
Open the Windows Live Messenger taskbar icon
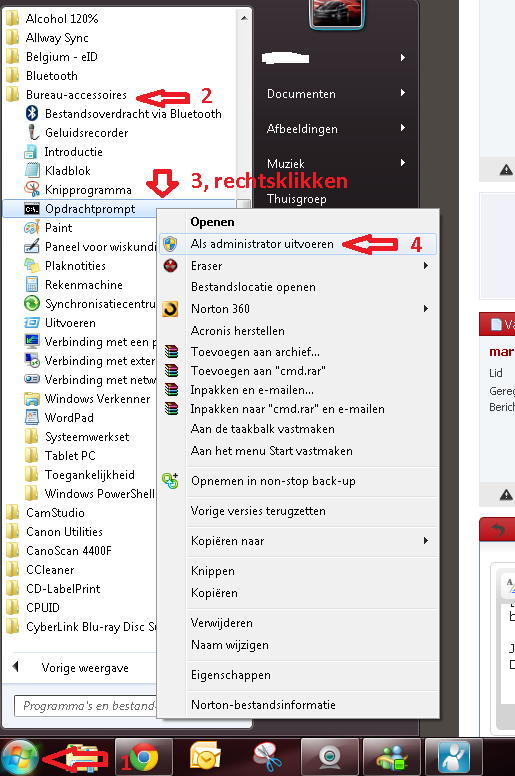point(391,757)
